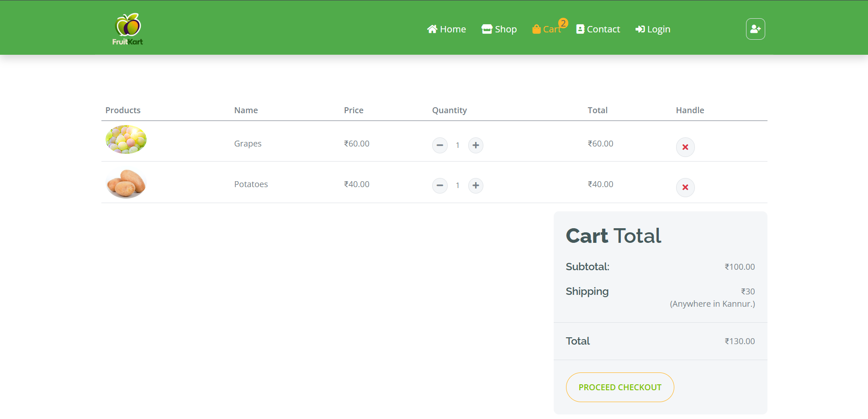Open the Shop page
The width and height of the screenshot is (868, 419).
pyautogui.click(x=499, y=29)
